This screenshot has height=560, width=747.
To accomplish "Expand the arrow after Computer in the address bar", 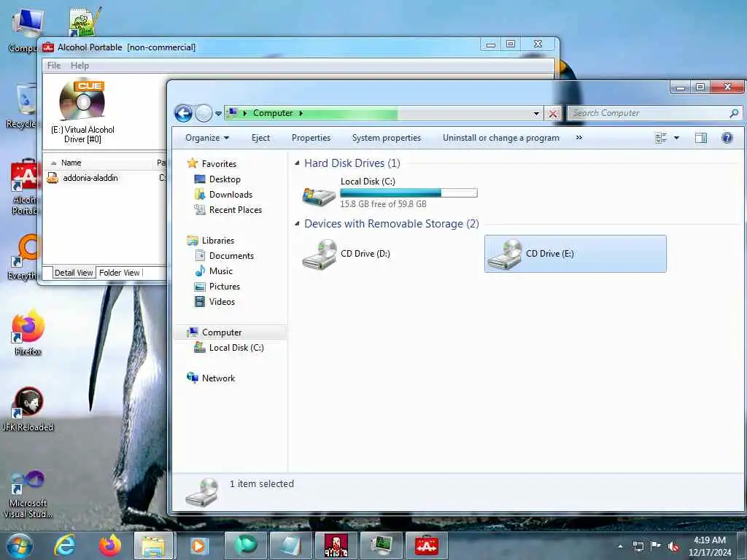I will (301, 113).
